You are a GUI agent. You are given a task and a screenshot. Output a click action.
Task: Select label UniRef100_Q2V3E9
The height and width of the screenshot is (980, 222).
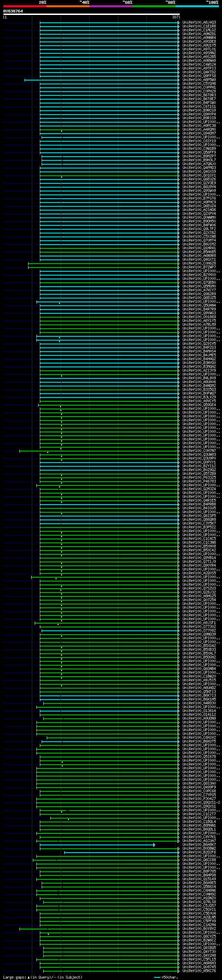(199, 183)
